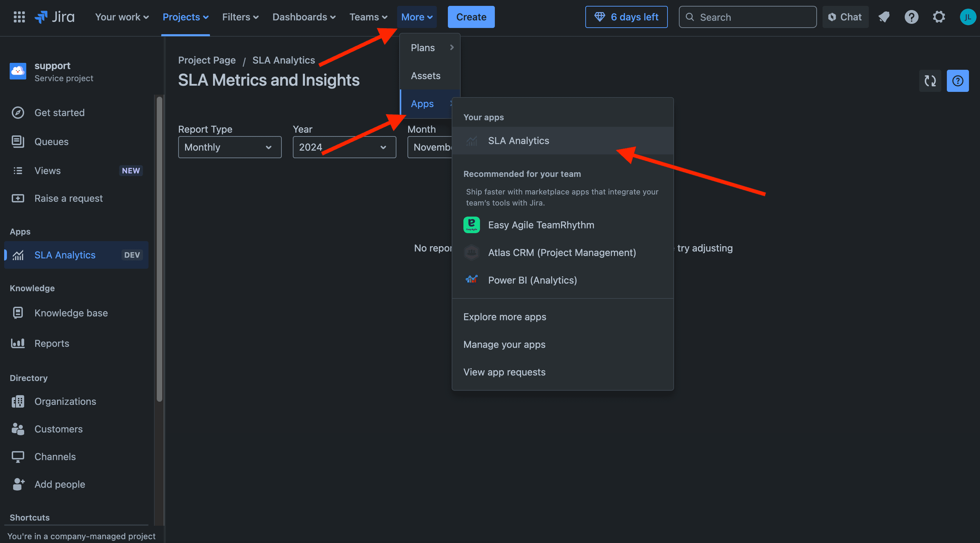The image size is (980, 543).
Task: Expand the Dashboards dropdown
Action: click(x=304, y=17)
